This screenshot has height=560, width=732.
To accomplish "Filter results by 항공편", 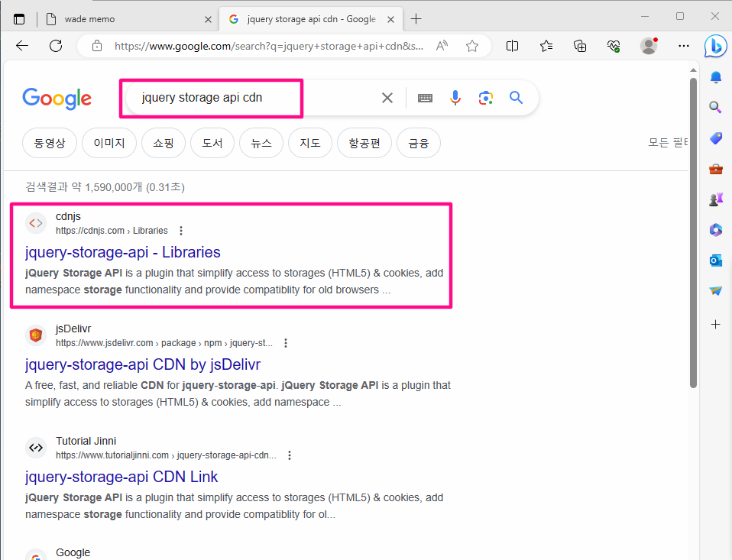I will (x=364, y=143).
